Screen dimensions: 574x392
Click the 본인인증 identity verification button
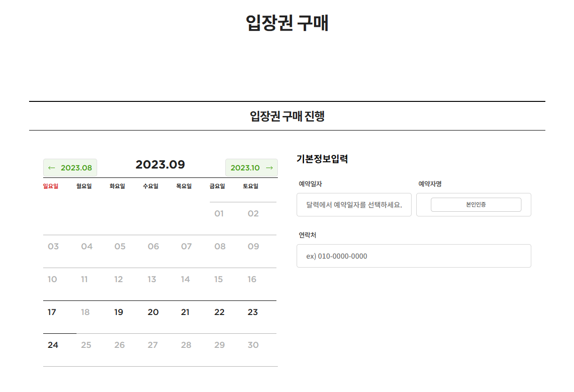pyautogui.click(x=476, y=204)
